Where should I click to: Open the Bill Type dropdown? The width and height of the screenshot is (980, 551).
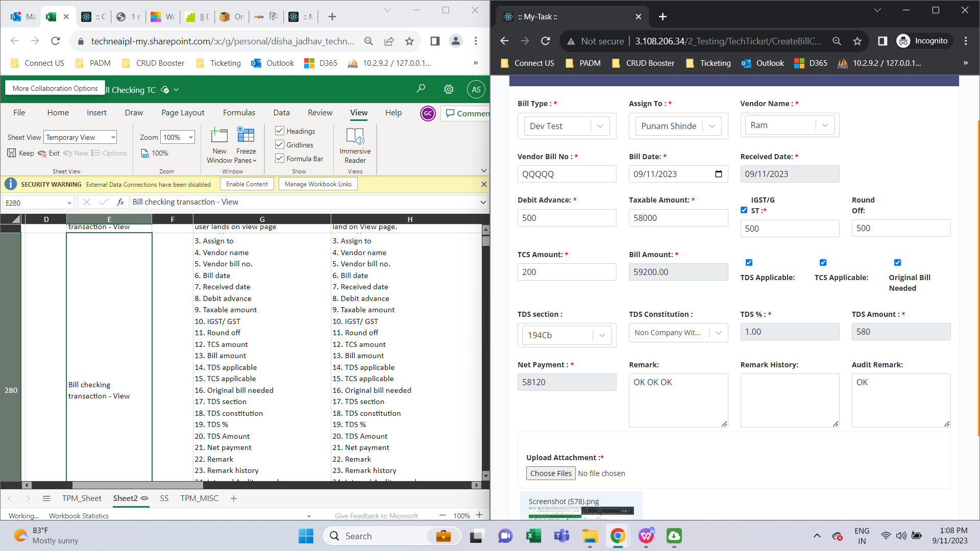(x=567, y=126)
